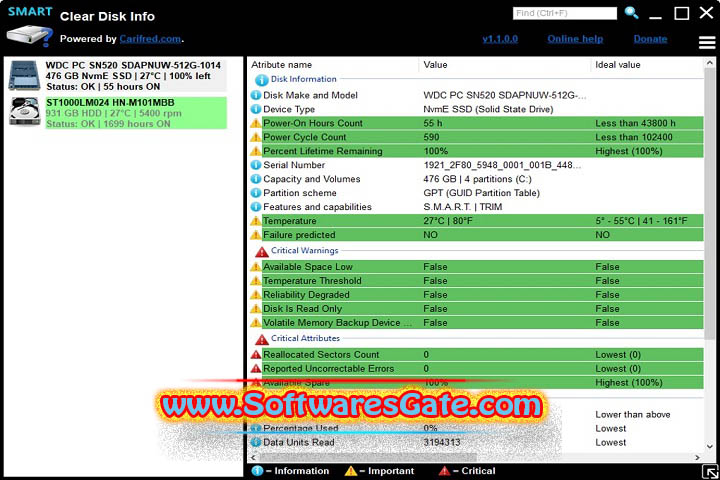Click warning icon beside Reliability Degraded
The height and width of the screenshot is (480, 720).
click(x=256, y=295)
